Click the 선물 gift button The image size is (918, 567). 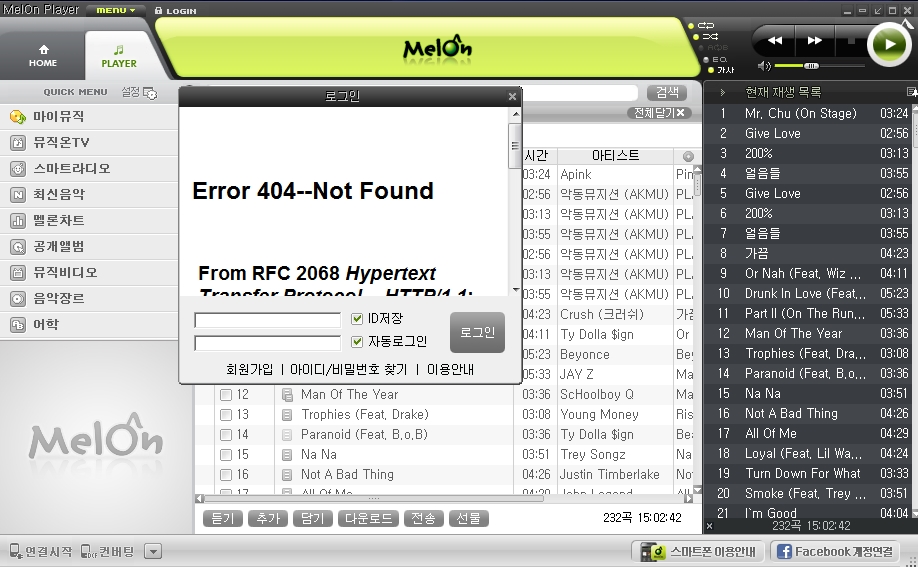(468, 518)
